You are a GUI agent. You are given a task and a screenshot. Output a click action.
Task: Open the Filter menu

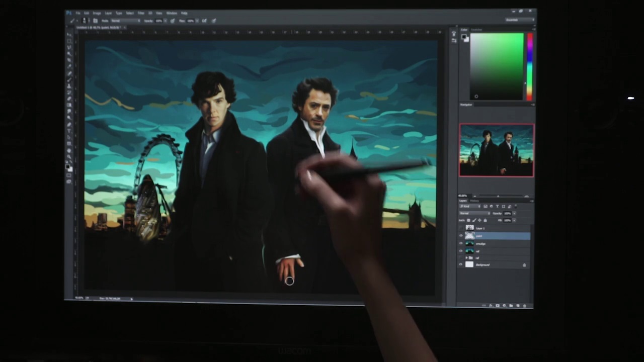point(141,13)
